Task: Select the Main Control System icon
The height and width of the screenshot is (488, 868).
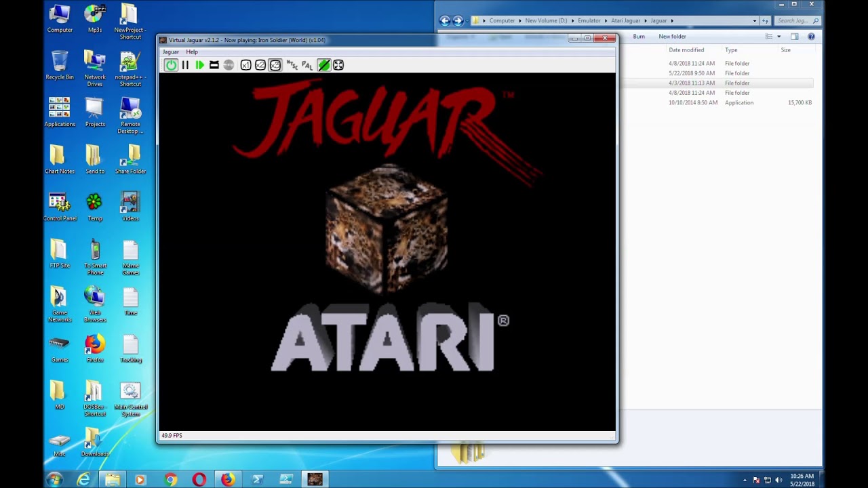Action: click(130, 399)
